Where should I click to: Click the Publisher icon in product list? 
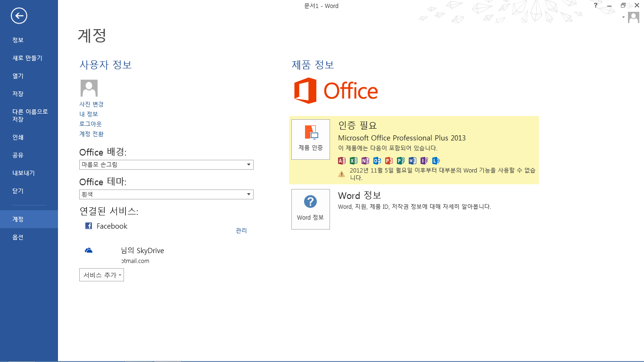(x=401, y=161)
